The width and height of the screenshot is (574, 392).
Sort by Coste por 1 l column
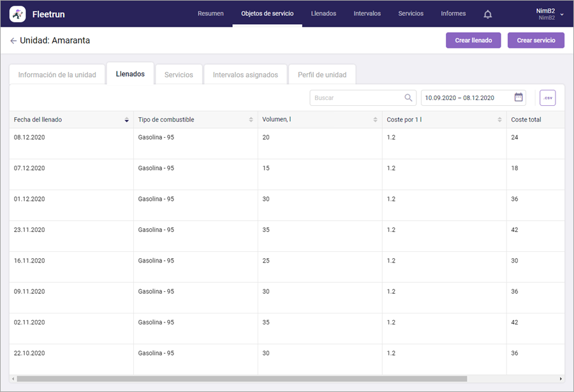(x=499, y=120)
